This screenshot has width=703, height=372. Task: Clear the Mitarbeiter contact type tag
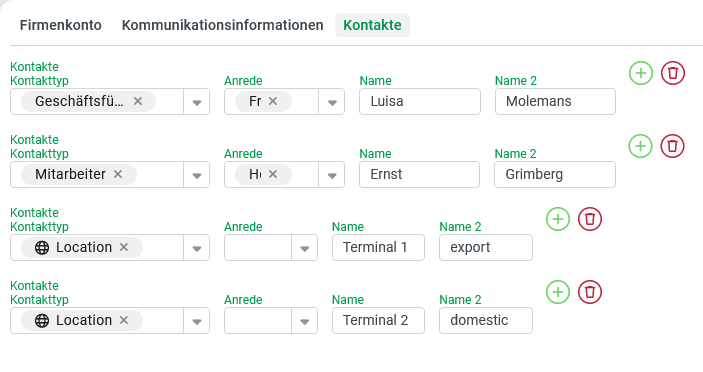point(118,174)
